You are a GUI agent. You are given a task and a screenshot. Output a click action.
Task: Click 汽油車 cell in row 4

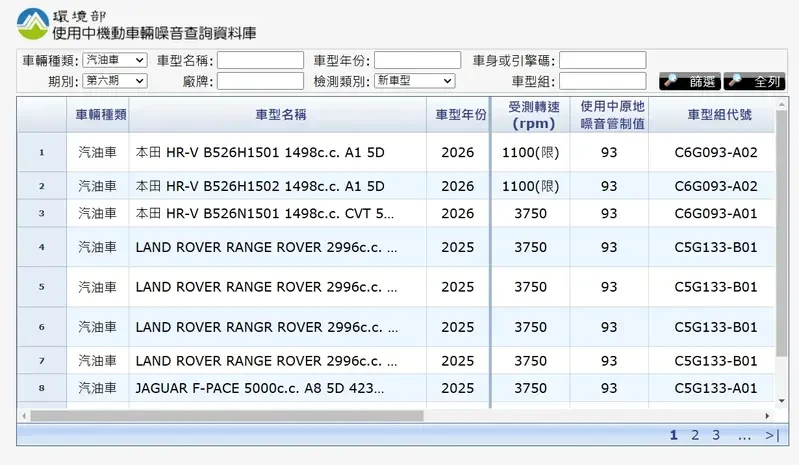click(x=97, y=247)
